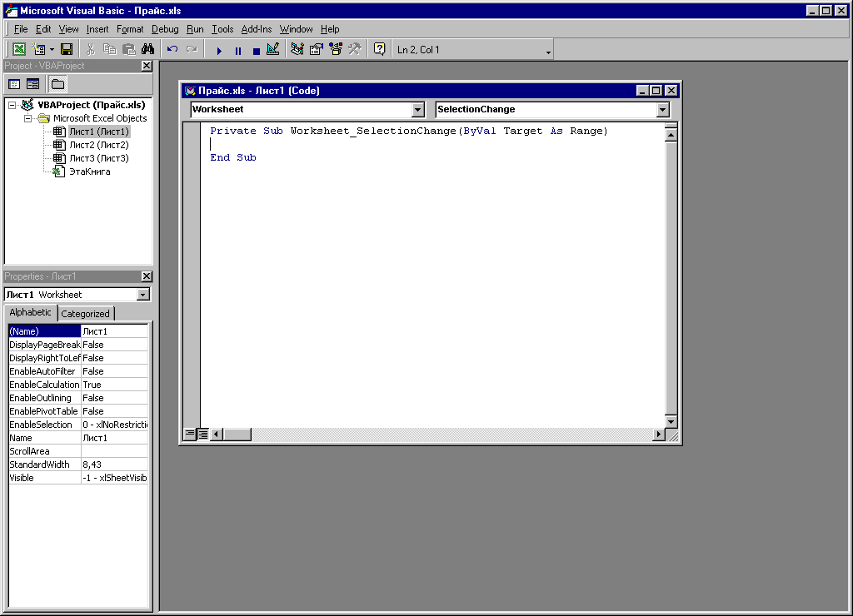Click the toolbar options arrow after Ln 2, Col 1
This screenshot has width=853, height=616.
click(548, 52)
